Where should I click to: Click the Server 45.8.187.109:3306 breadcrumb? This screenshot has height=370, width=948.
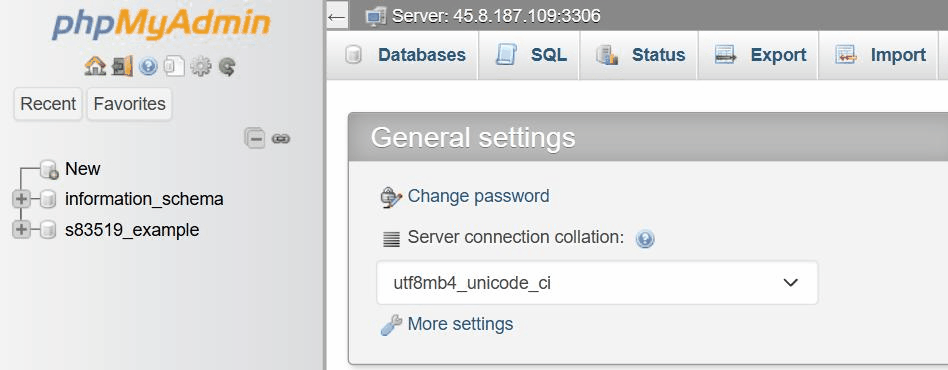pyautogui.click(x=496, y=16)
